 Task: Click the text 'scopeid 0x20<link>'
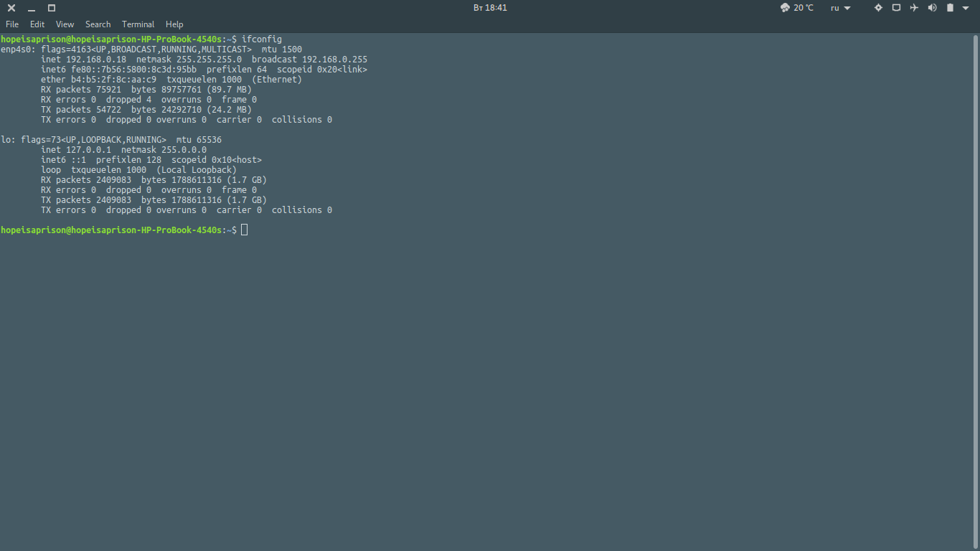coord(322,69)
